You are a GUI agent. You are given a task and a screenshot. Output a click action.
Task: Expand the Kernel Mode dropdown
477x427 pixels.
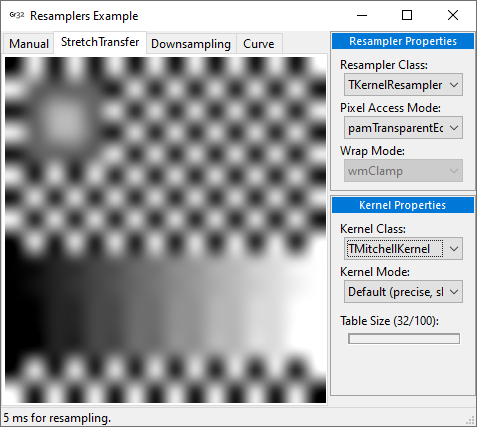click(403, 292)
